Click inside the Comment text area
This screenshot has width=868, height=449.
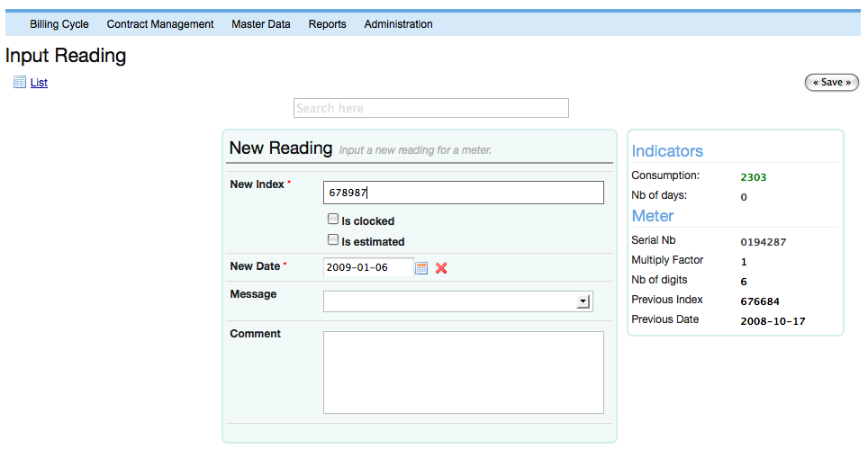tap(464, 373)
